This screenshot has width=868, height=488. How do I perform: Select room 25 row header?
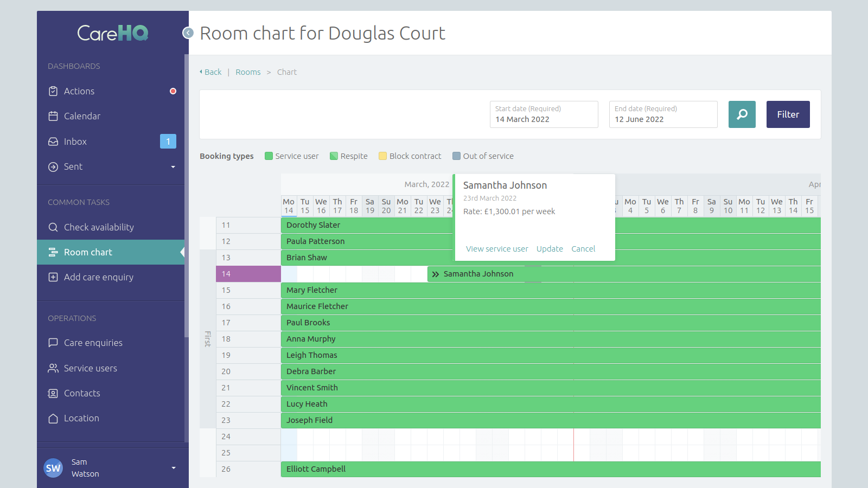click(248, 453)
